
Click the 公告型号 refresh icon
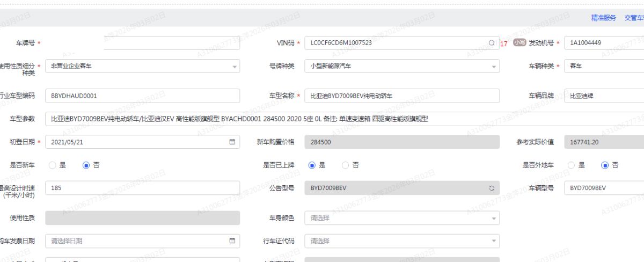pyautogui.click(x=491, y=188)
